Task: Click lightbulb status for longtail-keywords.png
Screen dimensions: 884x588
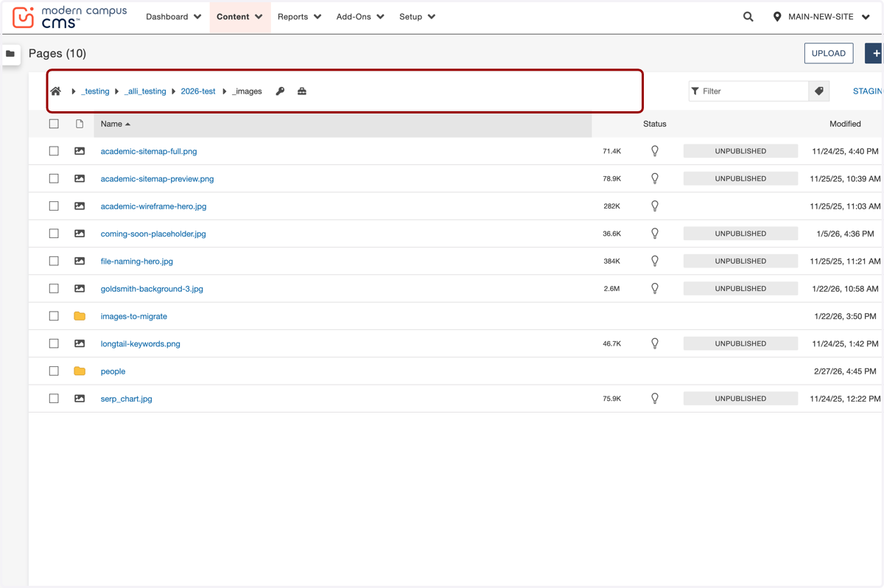Action: pyautogui.click(x=655, y=343)
